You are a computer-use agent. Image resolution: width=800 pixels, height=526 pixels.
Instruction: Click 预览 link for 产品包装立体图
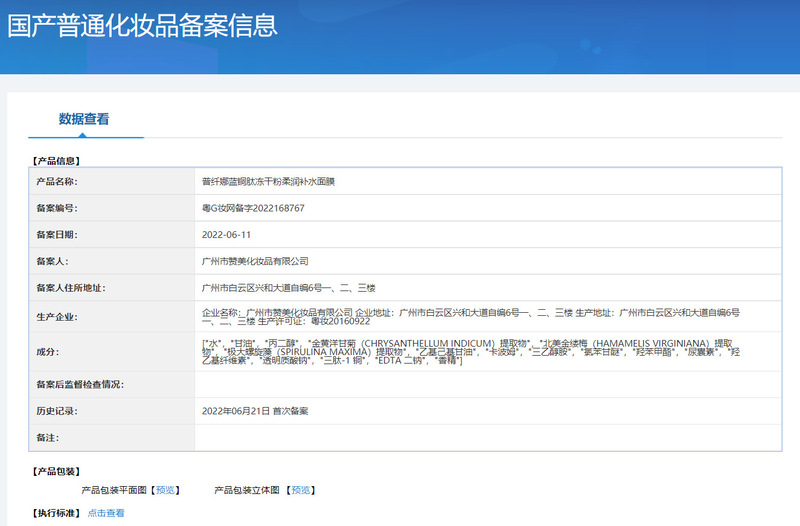coord(301,490)
